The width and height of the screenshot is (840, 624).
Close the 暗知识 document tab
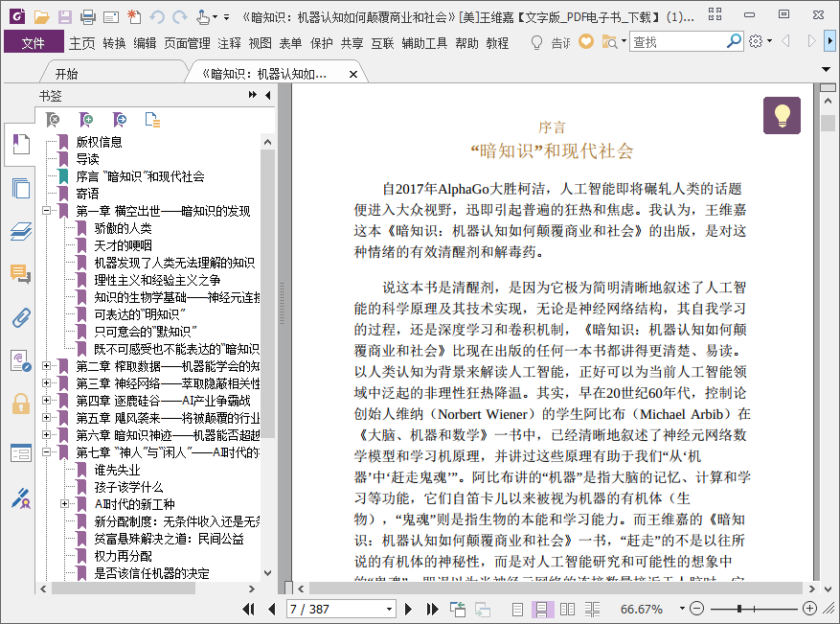353,75
